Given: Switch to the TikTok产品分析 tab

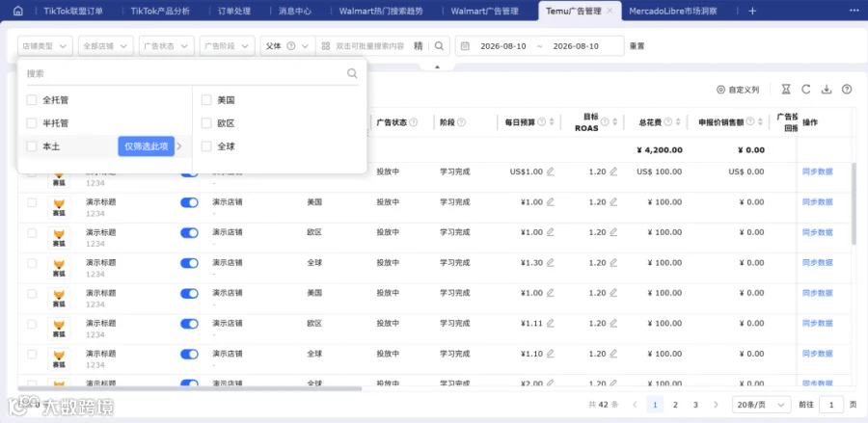Looking at the screenshot, I should coord(160,11).
